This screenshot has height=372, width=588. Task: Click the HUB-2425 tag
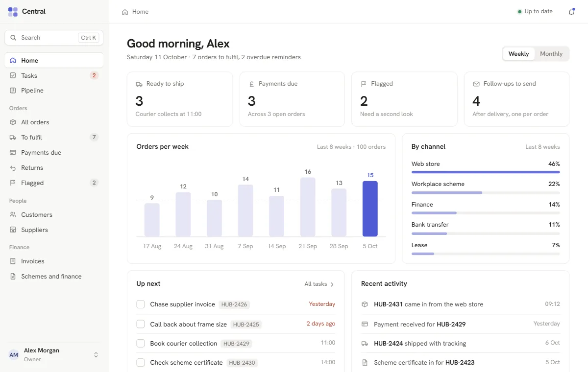pos(245,325)
